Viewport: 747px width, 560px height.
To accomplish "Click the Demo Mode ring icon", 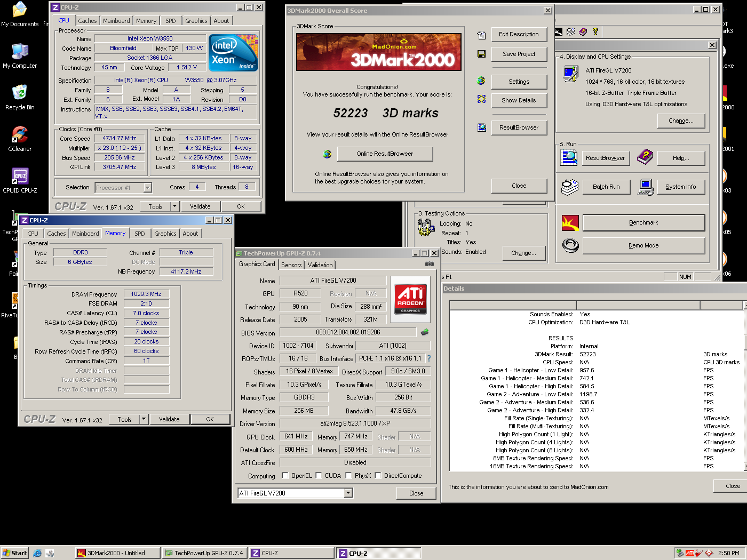I will (x=570, y=245).
